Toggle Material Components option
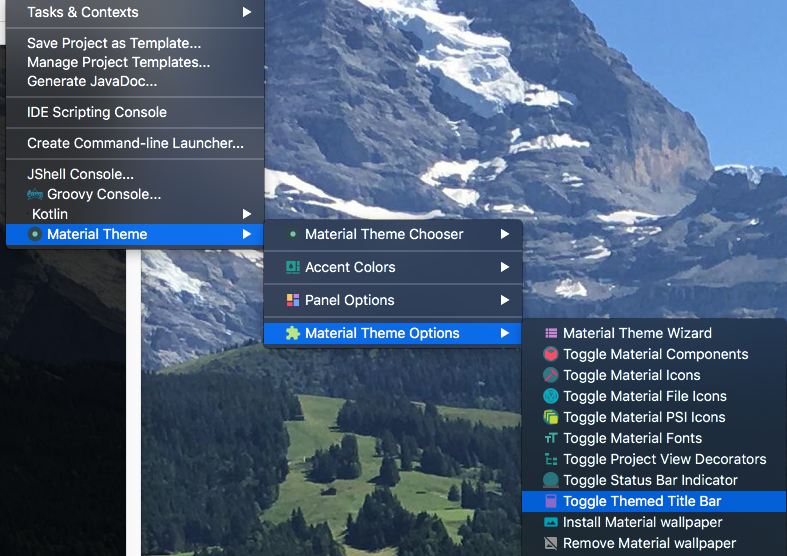 coord(654,354)
